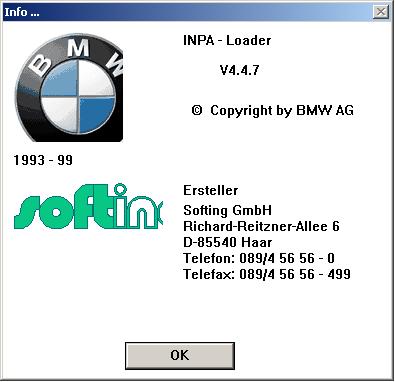Screen dimensions: 395x382
Task: Click the Softing GmbH company name
Action: 228,210
